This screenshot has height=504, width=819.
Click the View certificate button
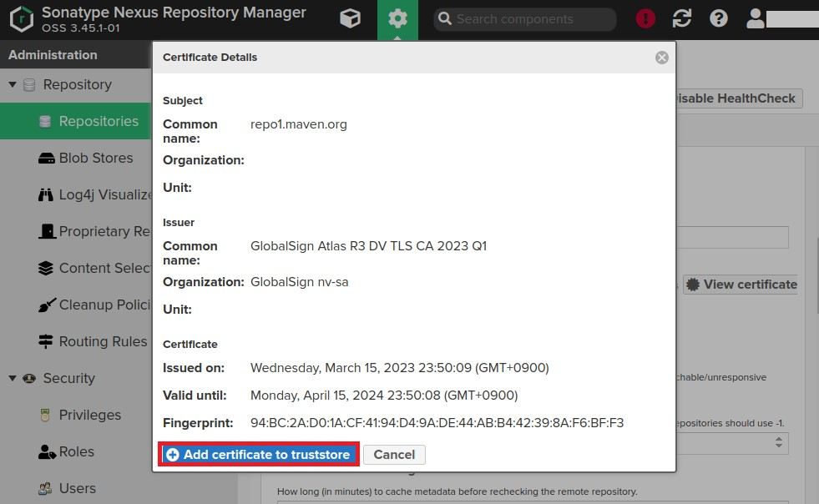pyautogui.click(x=741, y=285)
